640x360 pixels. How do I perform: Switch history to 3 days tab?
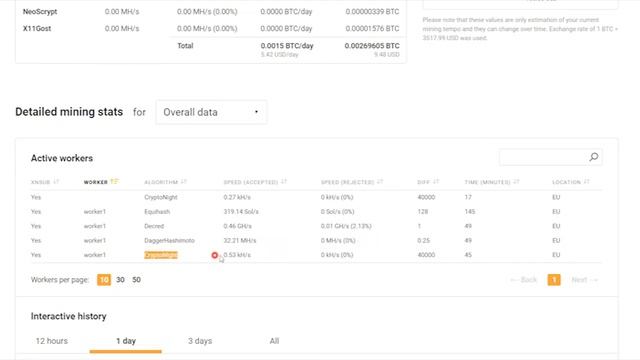[x=200, y=341]
